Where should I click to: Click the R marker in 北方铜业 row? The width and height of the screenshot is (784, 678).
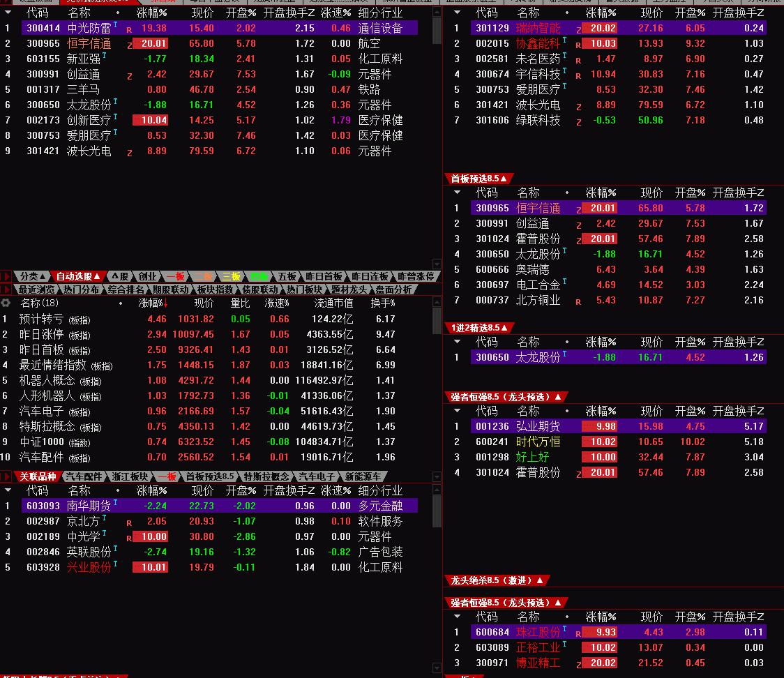click(578, 302)
